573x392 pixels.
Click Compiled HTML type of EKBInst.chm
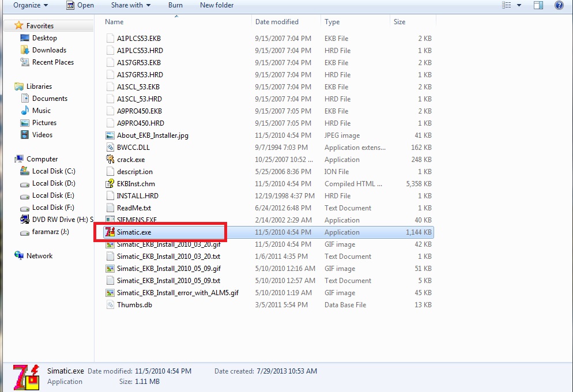click(x=353, y=183)
